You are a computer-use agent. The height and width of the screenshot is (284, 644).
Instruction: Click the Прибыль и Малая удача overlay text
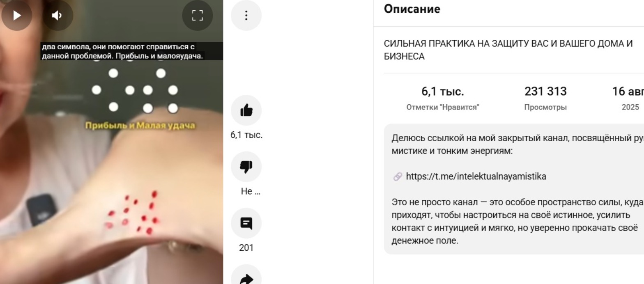pyautogui.click(x=140, y=126)
